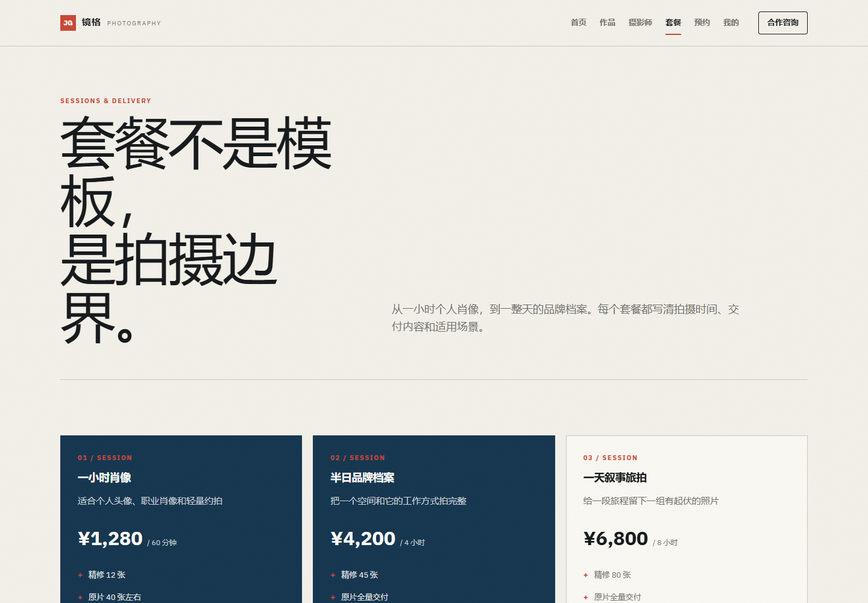
Task: Select the active 套餐 nav tab
Action: click(673, 22)
